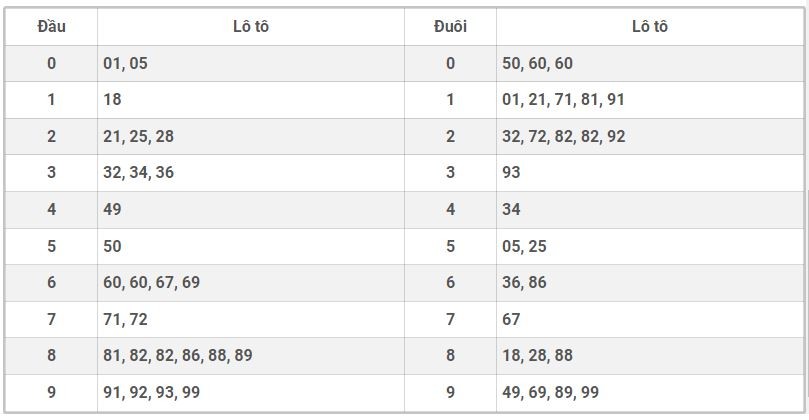The image size is (809, 420).
Task: Select the cell showing "32, 34, 36"
Action: point(138,172)
